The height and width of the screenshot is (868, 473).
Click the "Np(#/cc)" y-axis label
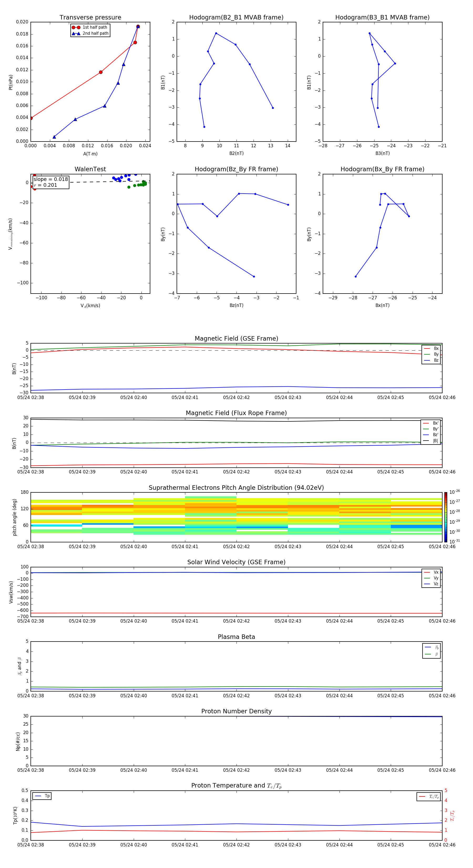pyautogui.click(x=18, y=741)
